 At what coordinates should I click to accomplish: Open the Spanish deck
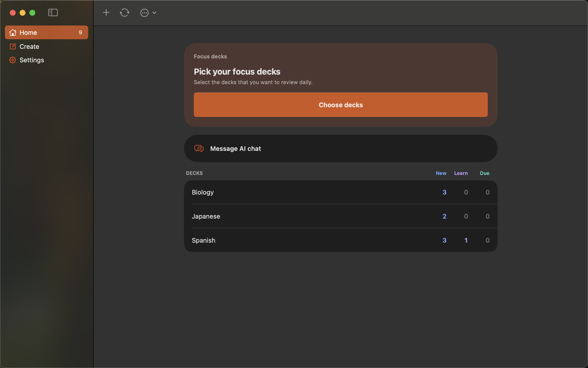point(341,240)
